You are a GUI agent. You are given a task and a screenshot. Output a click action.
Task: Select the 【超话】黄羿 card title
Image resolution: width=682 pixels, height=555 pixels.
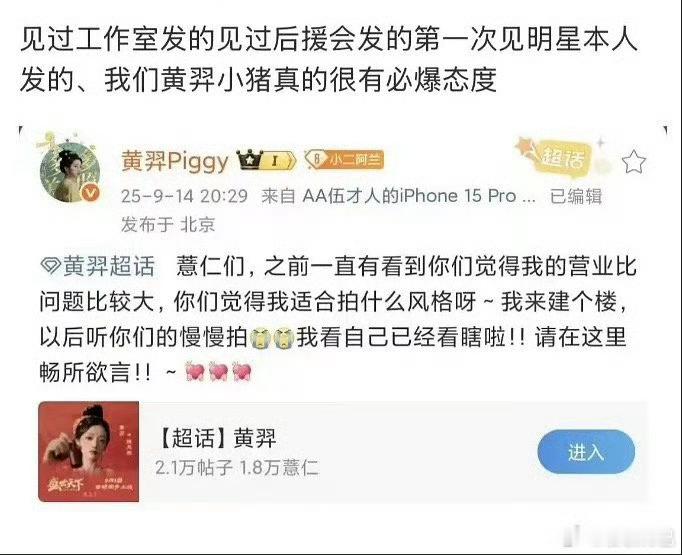click(x=217, y=437)
